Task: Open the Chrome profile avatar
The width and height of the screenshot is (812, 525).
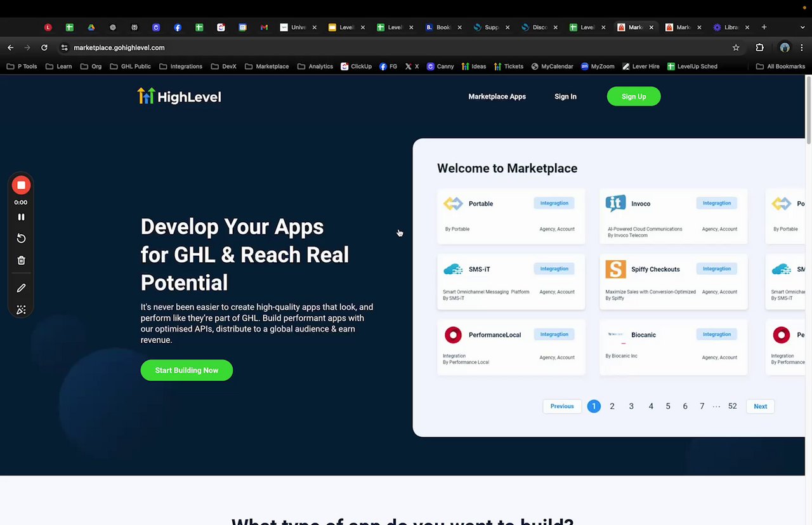Action: 785,48
